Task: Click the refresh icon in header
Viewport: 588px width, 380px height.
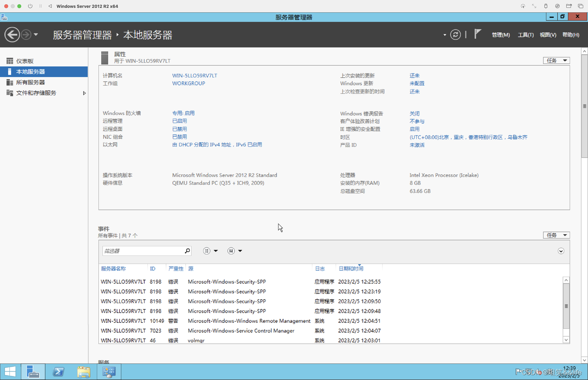Action: [x=455, y=35]
